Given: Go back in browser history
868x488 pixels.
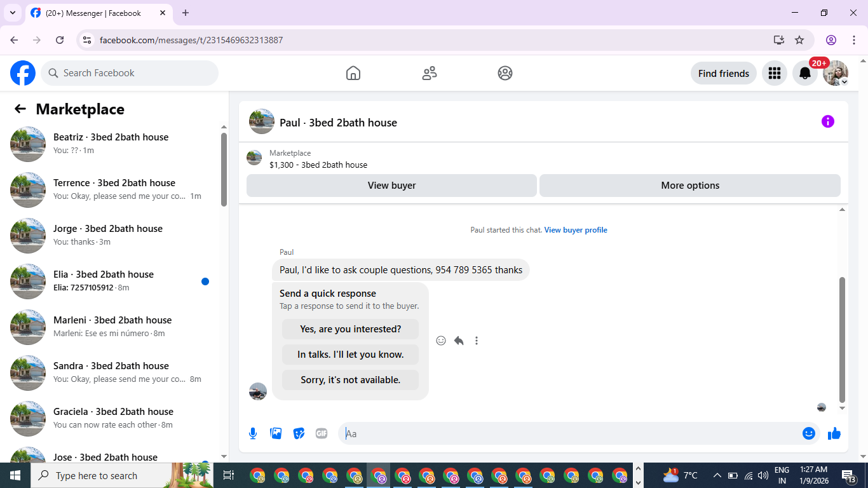Looking at the screenshot, I should [x=14, y=40].
